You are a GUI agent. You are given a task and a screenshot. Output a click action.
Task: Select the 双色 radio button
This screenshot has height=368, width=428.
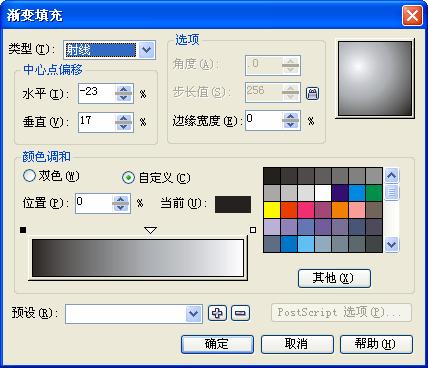[x=29, y=175]
